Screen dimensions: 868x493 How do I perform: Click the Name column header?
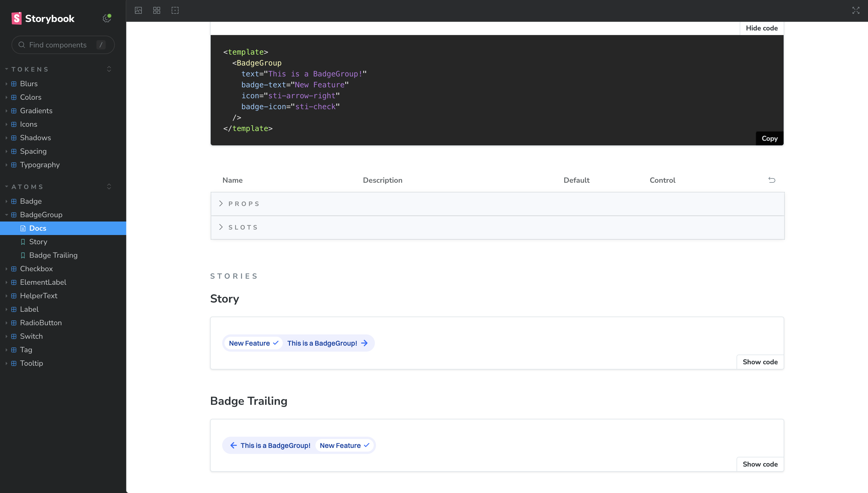232,180
